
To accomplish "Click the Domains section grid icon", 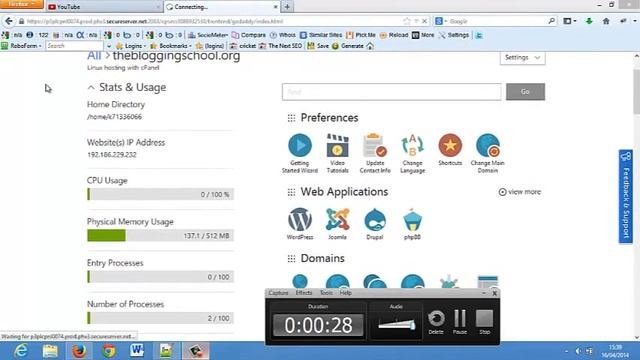I will [291, 259].
